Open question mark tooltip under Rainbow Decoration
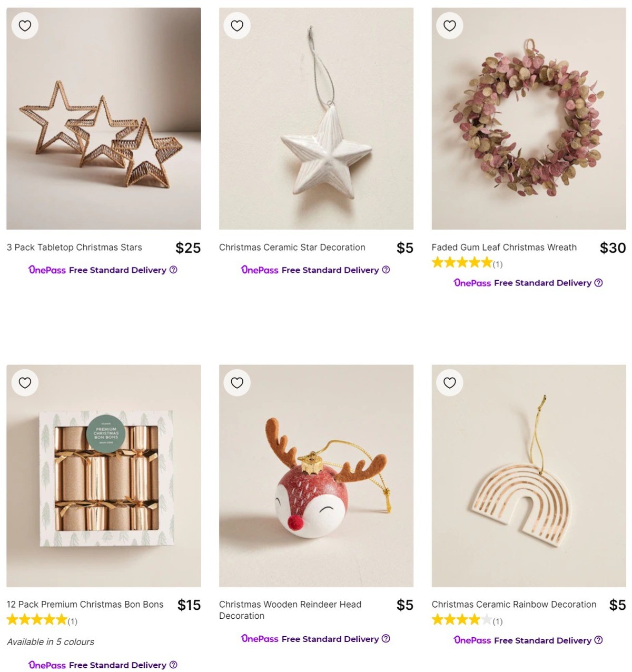Image resolution: width=632 pixels, height=672 pixels. click(599, 640)
